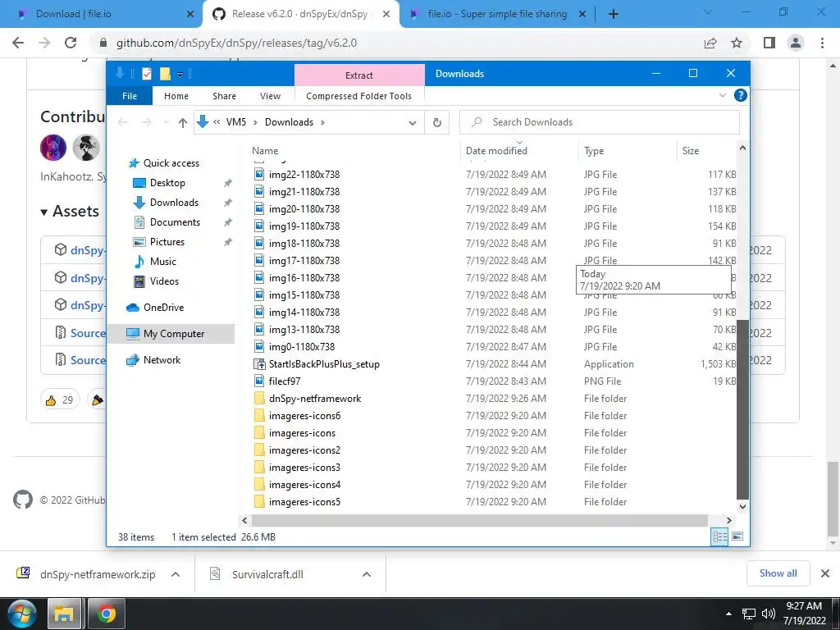Click the file name imageres-icons3
The image size is (840, 630).
304,467
